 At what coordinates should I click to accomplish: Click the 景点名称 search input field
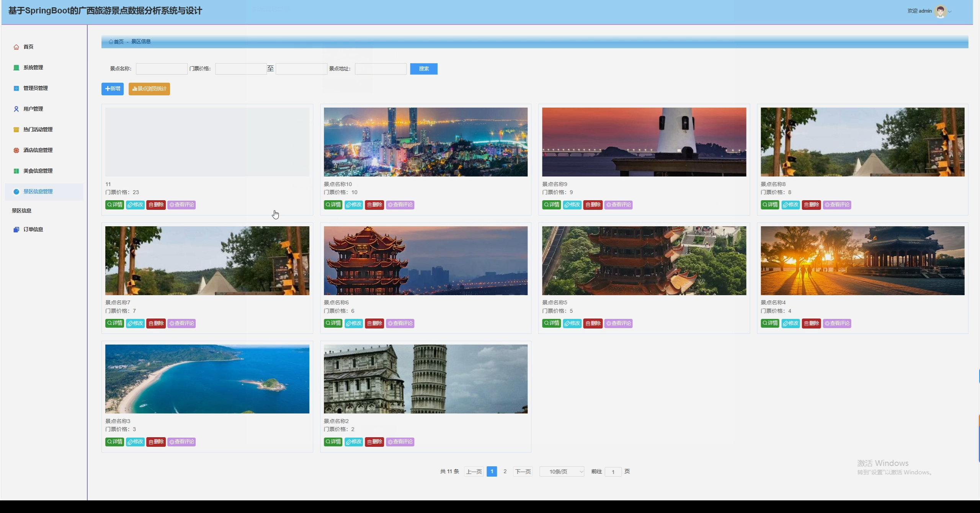(162, 69)
